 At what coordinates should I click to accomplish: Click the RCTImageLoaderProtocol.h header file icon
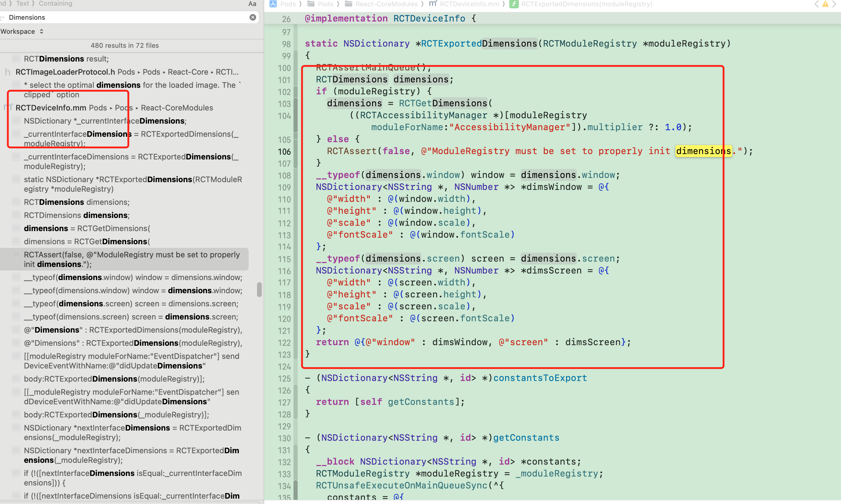7,72
